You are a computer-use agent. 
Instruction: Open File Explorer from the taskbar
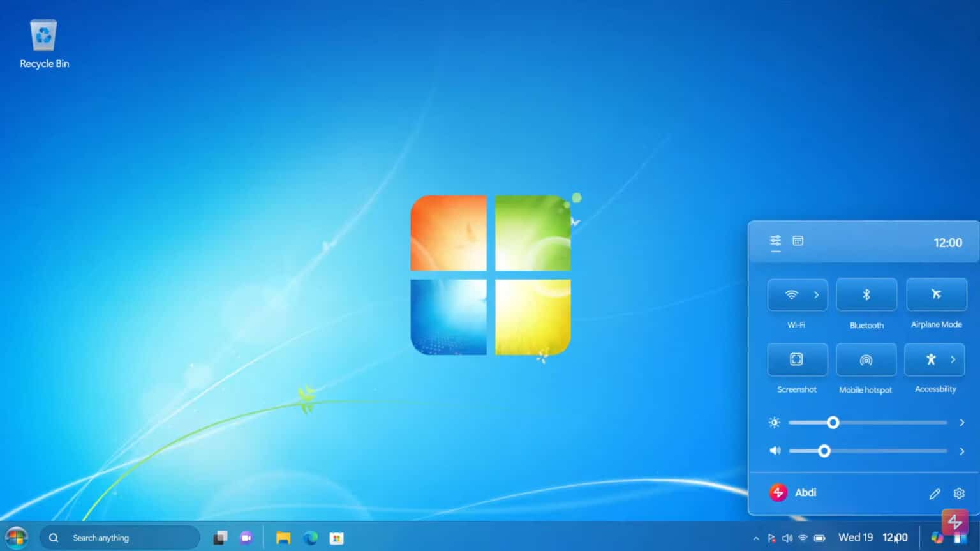pos(283,537)
